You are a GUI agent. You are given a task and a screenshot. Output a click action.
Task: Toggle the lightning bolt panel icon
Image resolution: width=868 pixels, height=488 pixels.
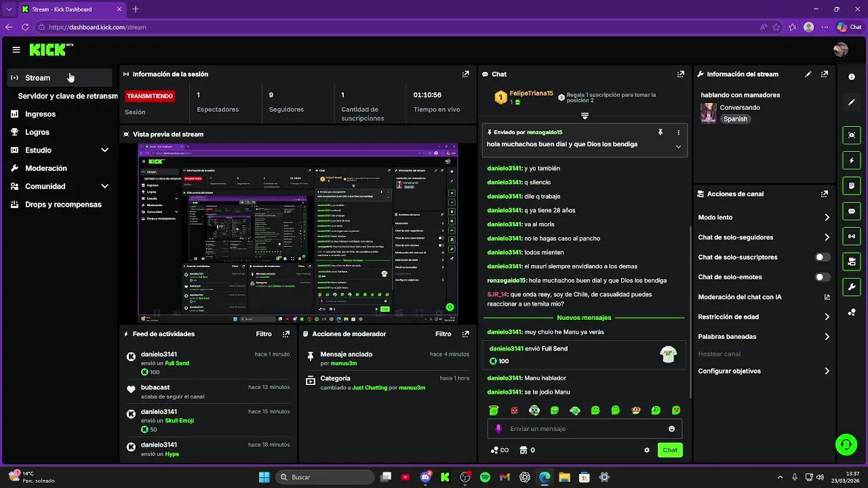(x=852, y=161)
